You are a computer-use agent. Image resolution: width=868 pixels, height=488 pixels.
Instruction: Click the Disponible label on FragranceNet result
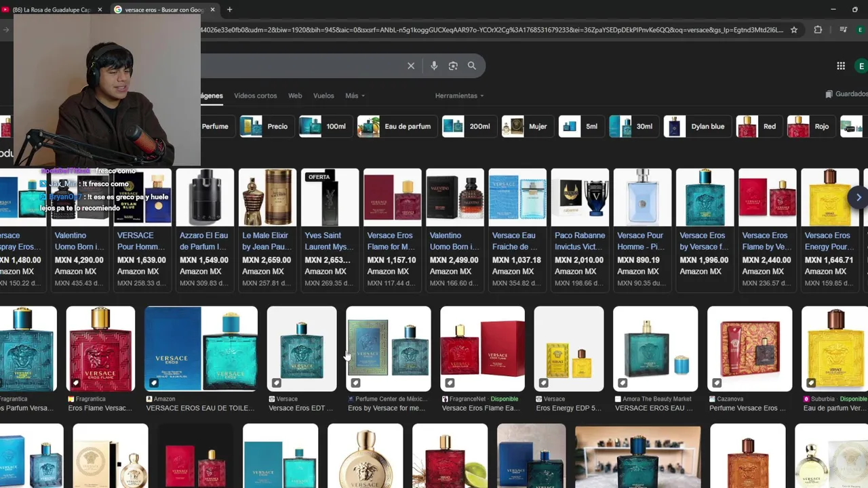tap(504, 399)
